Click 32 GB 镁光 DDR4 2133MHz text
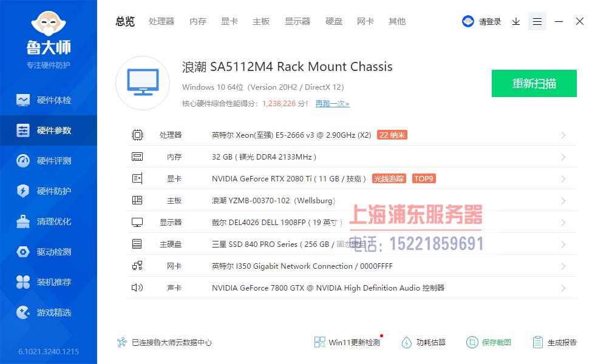This screenshot has width=595, height=364. click(x=264, y=157)
